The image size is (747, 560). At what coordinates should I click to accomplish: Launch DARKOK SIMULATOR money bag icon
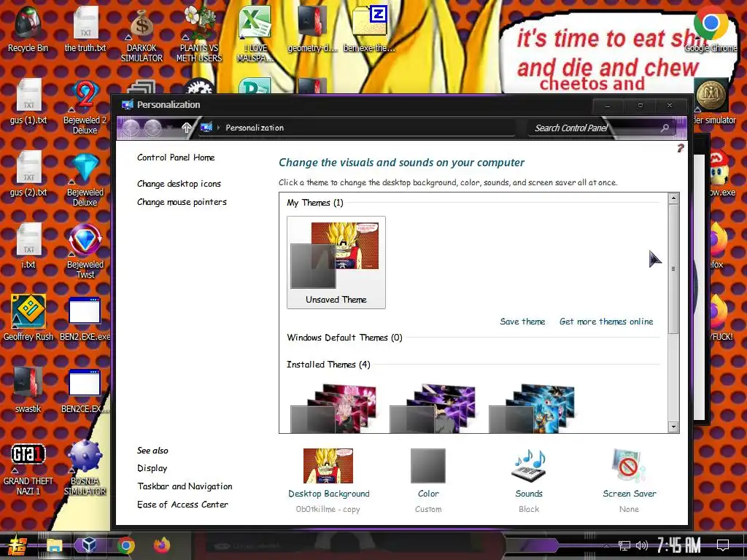pyautogui.click(x=142, y=34)
